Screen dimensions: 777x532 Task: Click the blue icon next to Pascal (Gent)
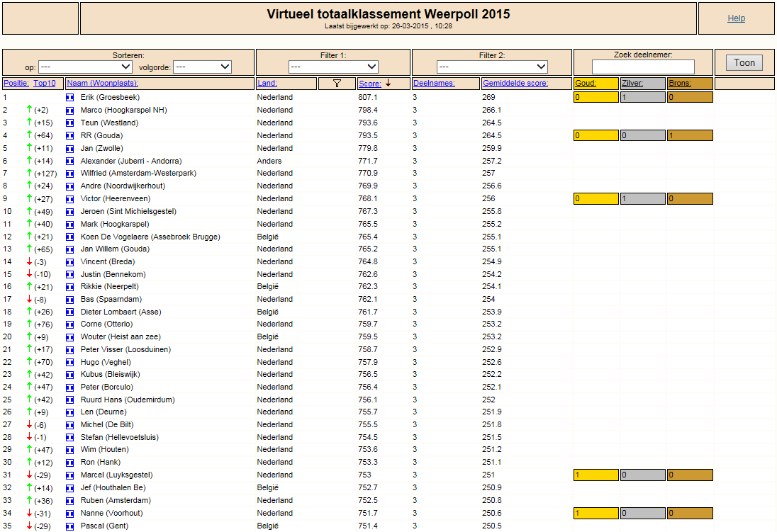[70, 526]
